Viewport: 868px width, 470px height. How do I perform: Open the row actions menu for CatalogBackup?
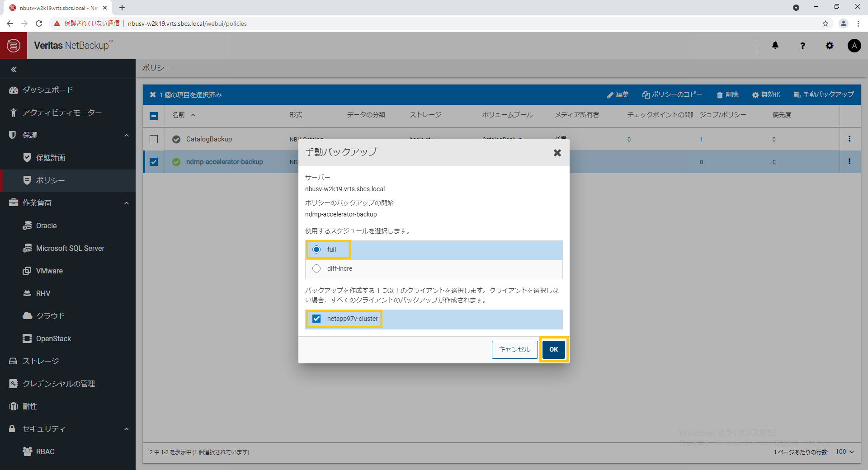click(849, 139)
